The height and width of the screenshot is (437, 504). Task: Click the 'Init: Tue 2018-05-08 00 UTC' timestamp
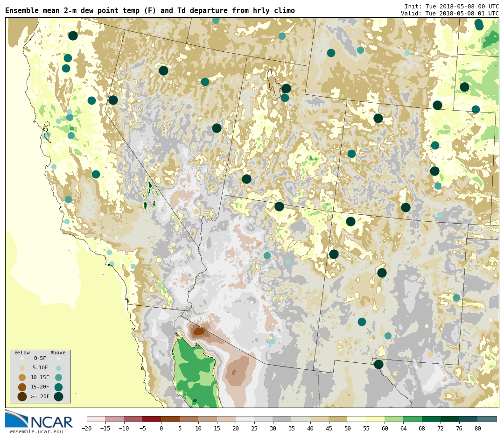pos(451,7)
